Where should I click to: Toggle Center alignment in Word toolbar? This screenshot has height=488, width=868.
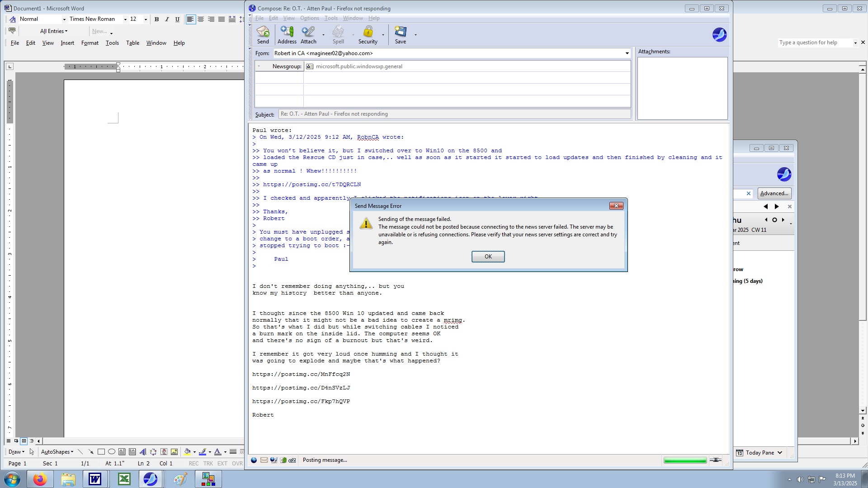201,19
